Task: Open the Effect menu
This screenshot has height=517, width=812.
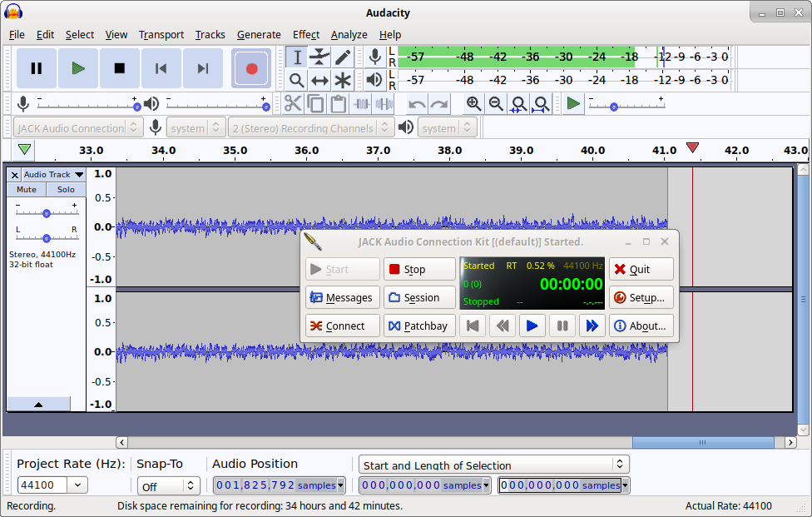Action: tap(306, 35)
